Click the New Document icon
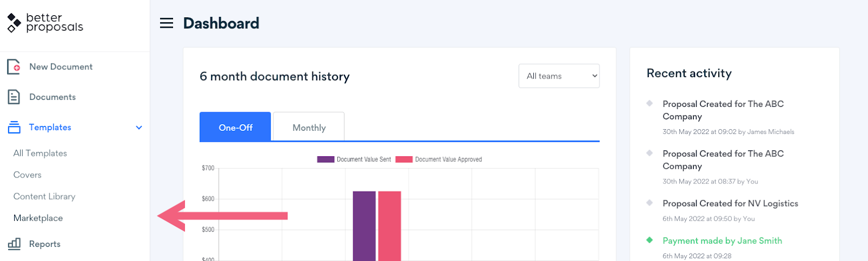Image resolution: width=868 pixels, height=261 pixels. (x=14, y=67)
